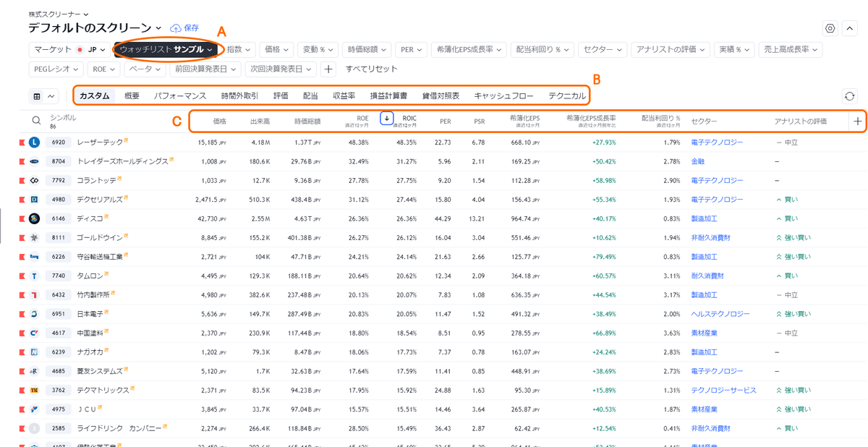This screenshot has height=447, width=868.
Task: Switch to the 損益計算書 tab
Action: [388, 96]
